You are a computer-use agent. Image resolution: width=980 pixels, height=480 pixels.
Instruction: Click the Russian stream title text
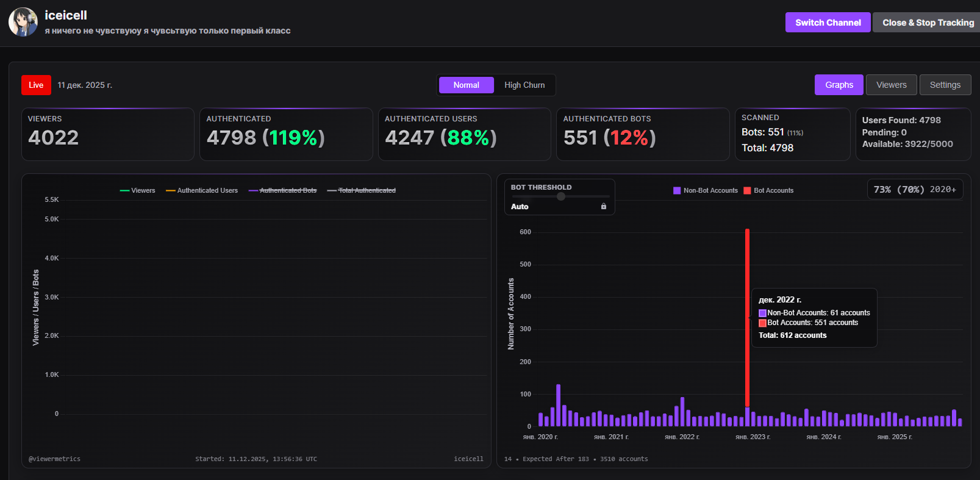[x=168, y=30]
